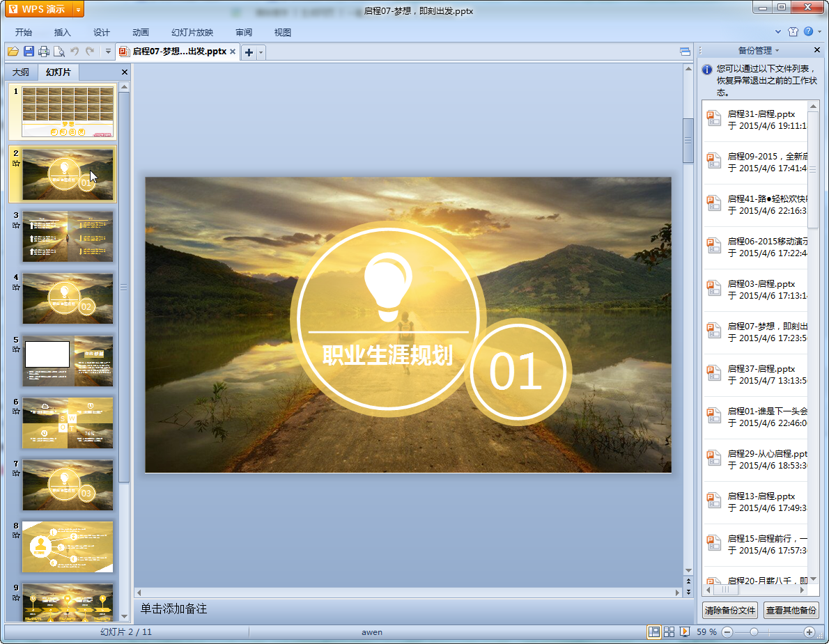Open backup file 启程03-启程.pptx
829x644 pixels.
click(756, 290)
